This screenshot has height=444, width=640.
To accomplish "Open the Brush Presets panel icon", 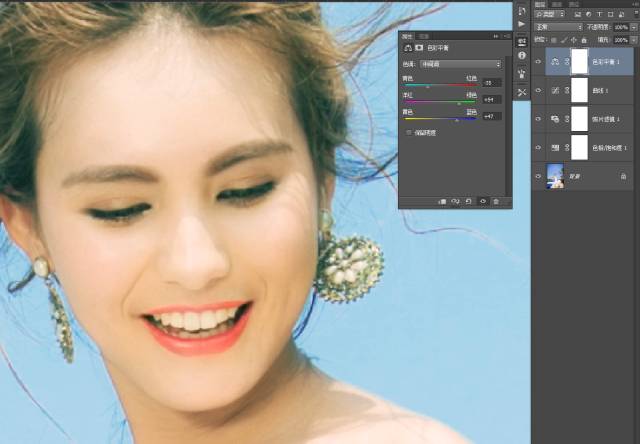I will tap(522, 74).
